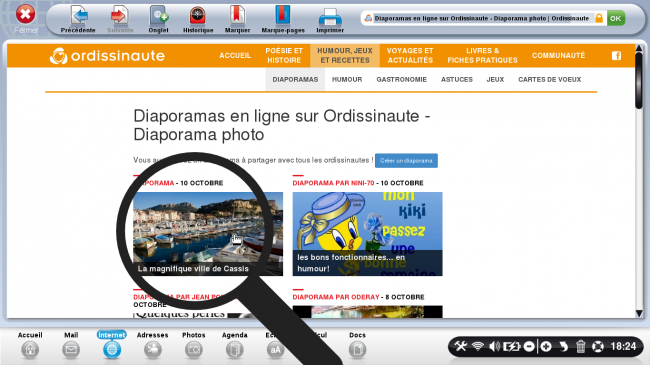The image size is (650, 365).
Task: Click the DIAPORAMA PAR NINI-70 link
Action: click(333, 183)
